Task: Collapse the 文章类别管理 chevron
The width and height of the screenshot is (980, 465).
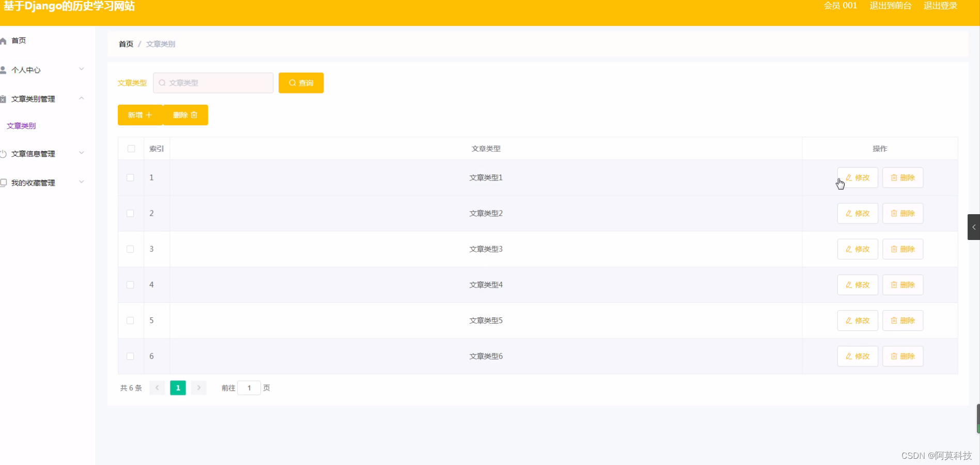Action: pyautogui.click(x=81, y=98)
